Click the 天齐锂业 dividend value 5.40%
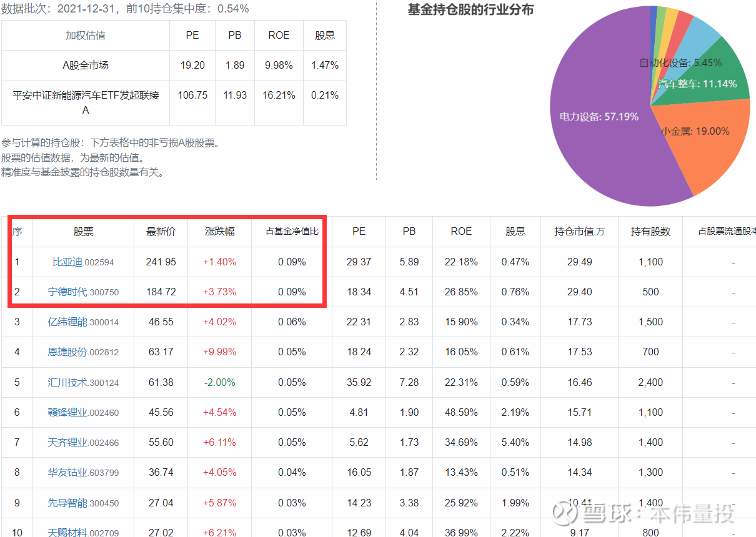Screen dimensions: 756x537 click(x=515, y=442)
